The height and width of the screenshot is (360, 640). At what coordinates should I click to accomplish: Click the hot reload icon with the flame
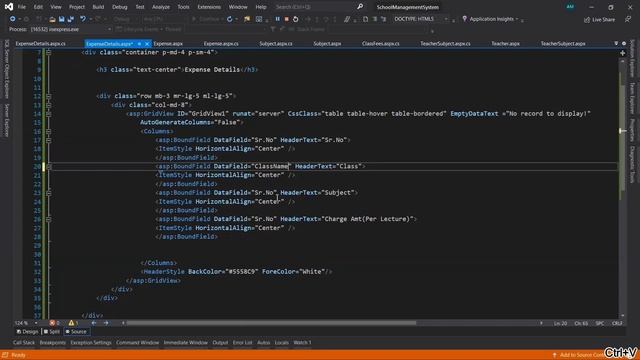247,19
